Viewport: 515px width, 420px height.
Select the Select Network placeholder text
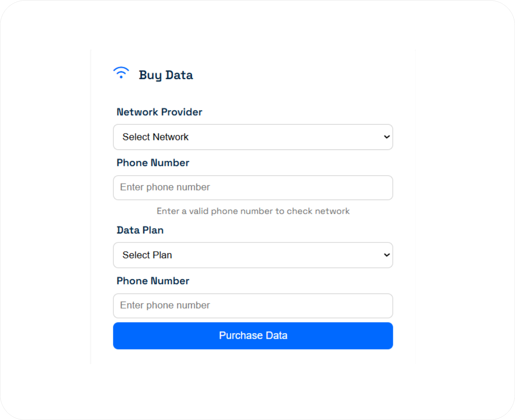click(155, 137)
